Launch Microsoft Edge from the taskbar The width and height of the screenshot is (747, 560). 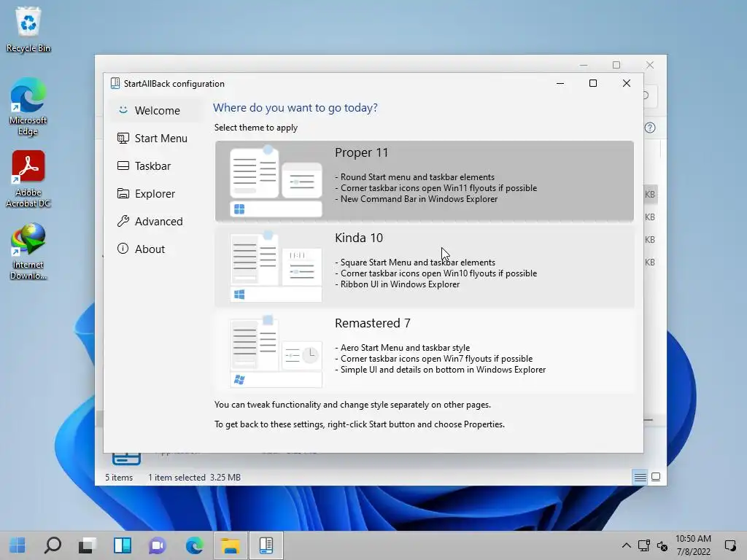(194, 545)
